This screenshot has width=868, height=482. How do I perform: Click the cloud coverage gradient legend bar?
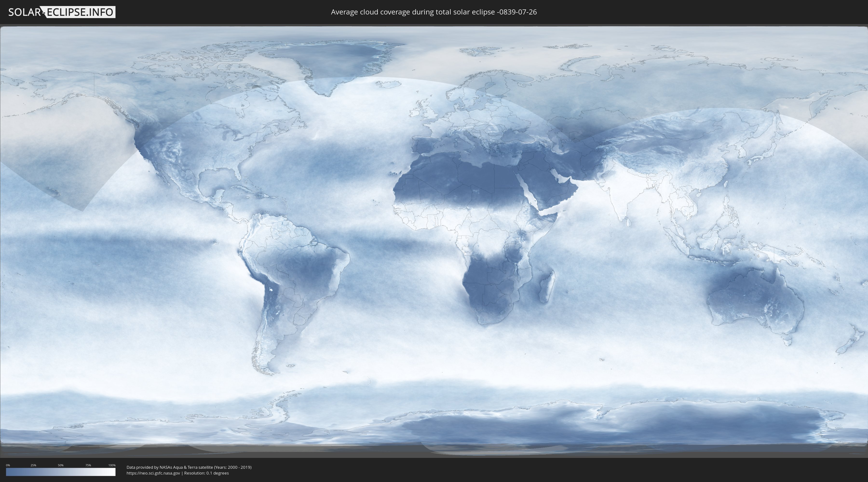click(61, 472)
